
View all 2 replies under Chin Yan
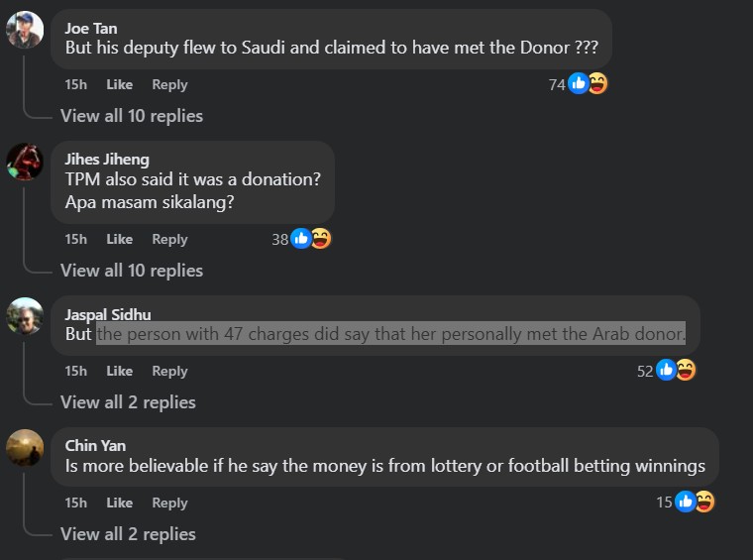coord(128,534)
